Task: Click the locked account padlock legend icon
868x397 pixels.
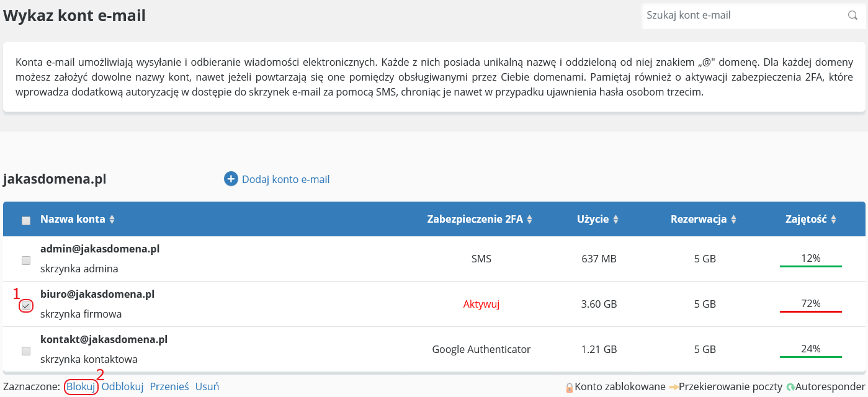Action: 569,387
